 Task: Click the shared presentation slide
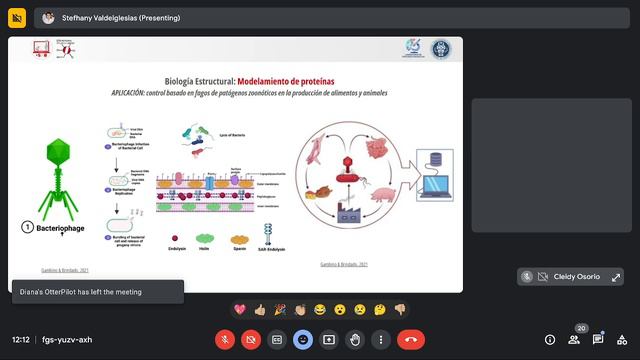[236, 164]
